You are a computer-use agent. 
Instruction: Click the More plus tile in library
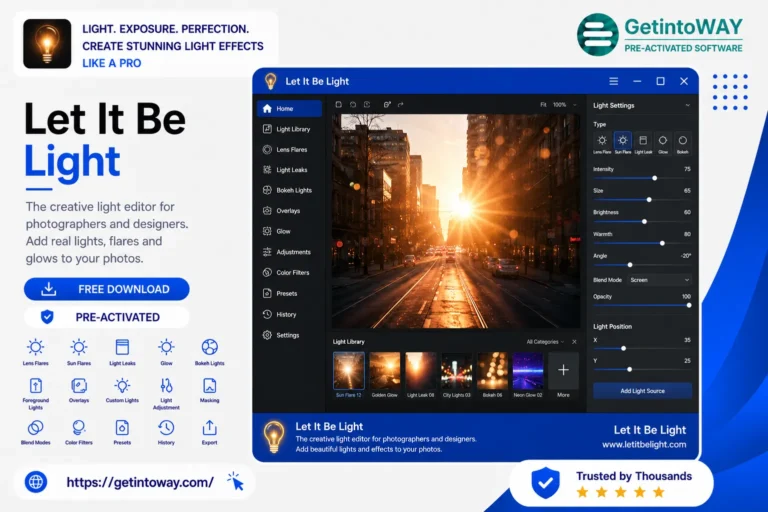pos(563,371)
